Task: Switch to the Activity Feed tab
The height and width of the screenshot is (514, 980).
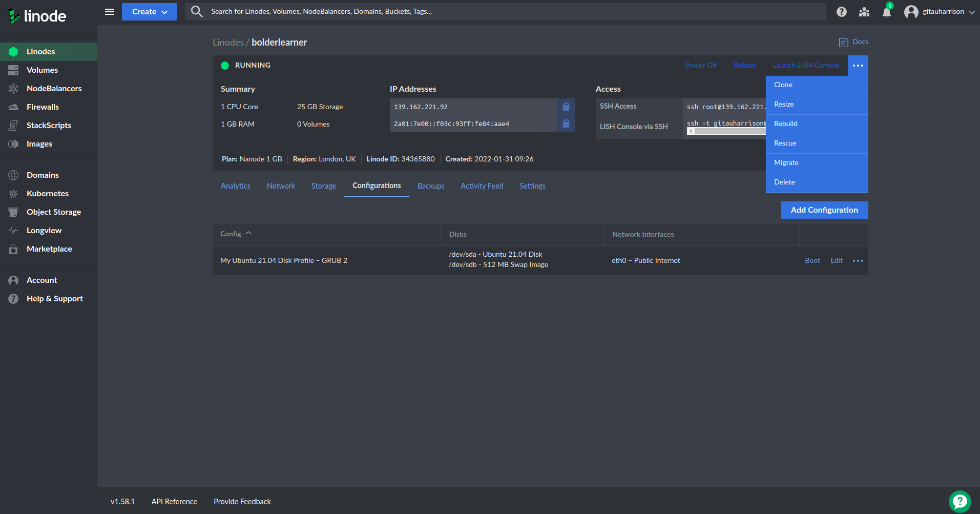Action: pyautogui.click(x=482, y=186)
